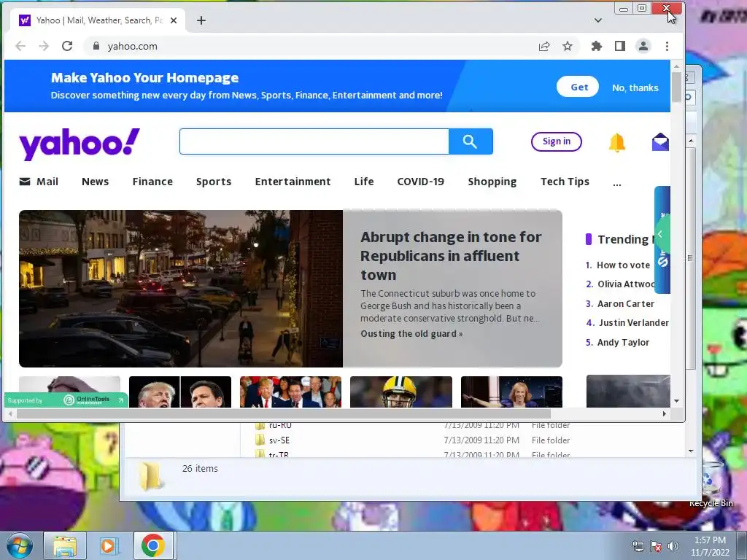This screenshot has width=747, height=560.
Task: Click the Chrome back arrow
Action: pyautogui.click(x=20, y=46)
